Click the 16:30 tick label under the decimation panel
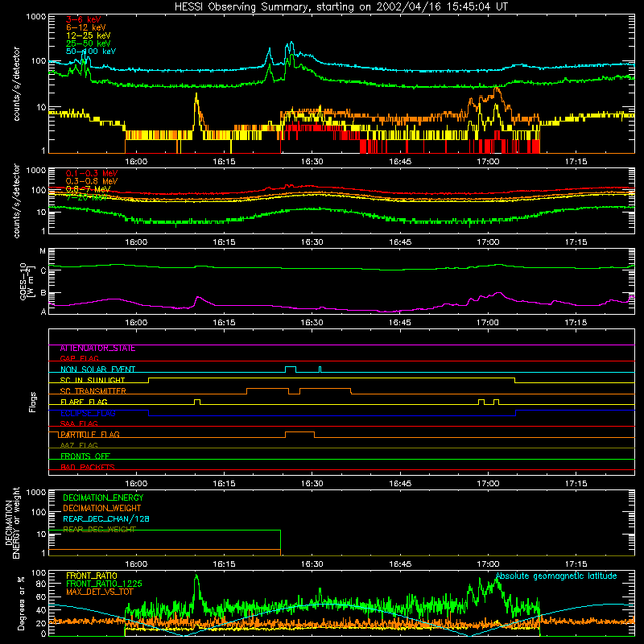This screenshot has height=644, width=644. click(x=312, y=564)
